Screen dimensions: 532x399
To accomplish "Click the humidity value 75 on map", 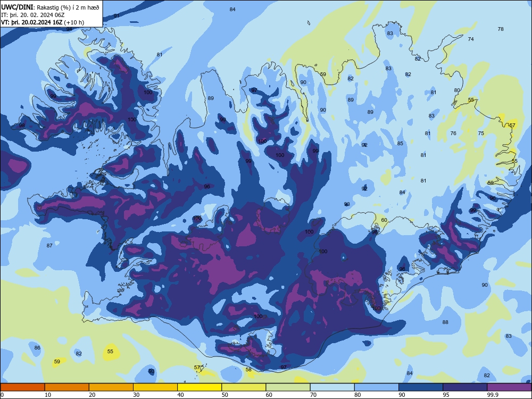I will tap(481, 134).
